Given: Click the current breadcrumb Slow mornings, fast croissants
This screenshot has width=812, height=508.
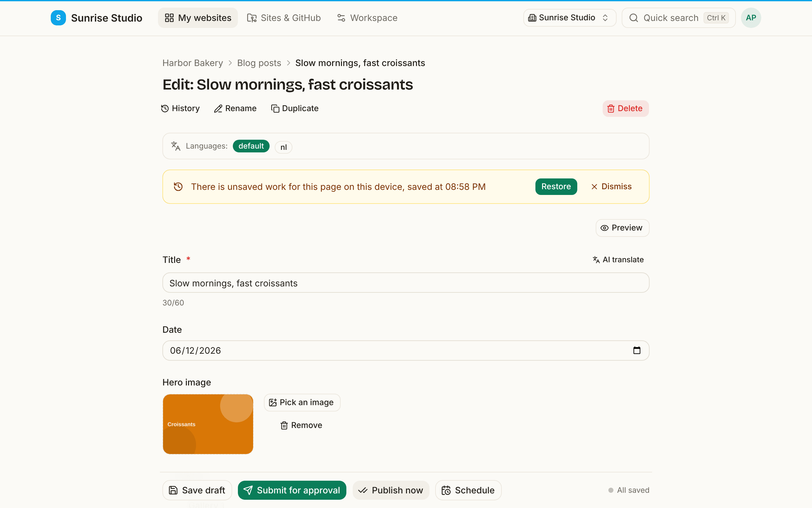Looking at the screenshot, I should click(360, 63).
